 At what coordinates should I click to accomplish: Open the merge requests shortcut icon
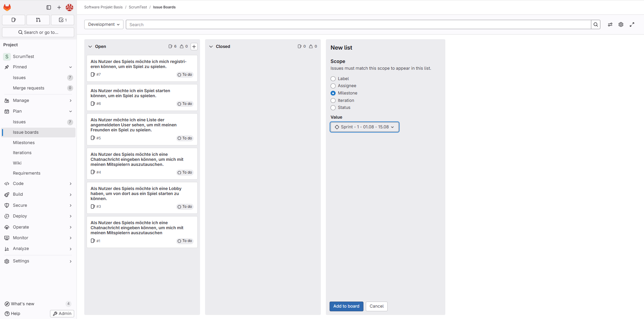pos(38,20)
